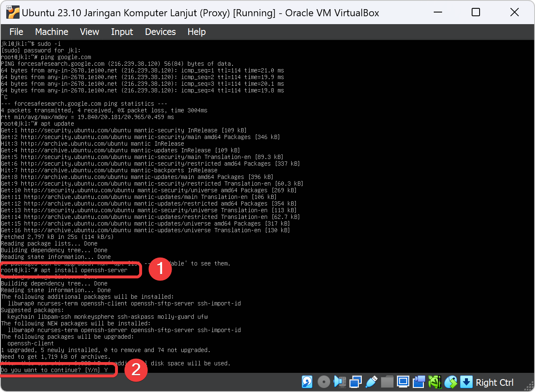Click the '4 packets transmitted' summary line
The width and height of the screenshot is (535, 392).
tap(104, 110)
